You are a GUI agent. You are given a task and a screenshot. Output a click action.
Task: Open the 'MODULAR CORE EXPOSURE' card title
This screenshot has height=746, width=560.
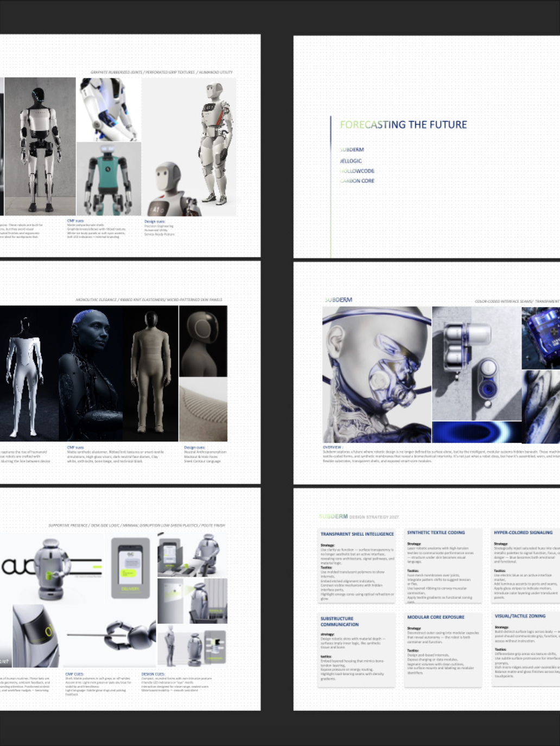436,617
